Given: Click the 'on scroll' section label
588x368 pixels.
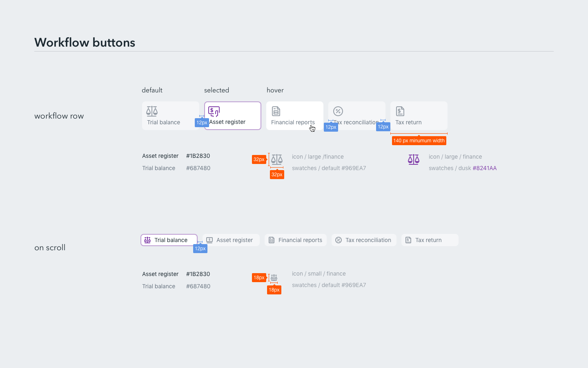Looking at the screenshot, I should (50, 247).
